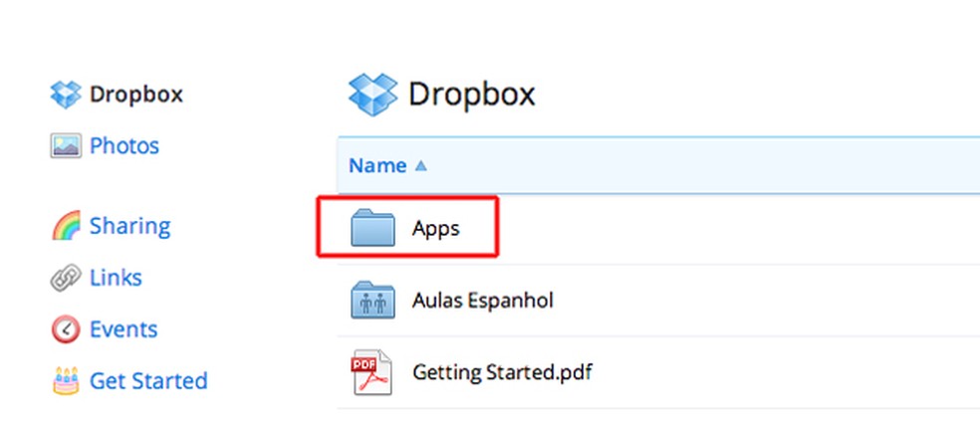View the Events link
The width and height of the screenshot is (980, 425).
[x=123, y=329]
